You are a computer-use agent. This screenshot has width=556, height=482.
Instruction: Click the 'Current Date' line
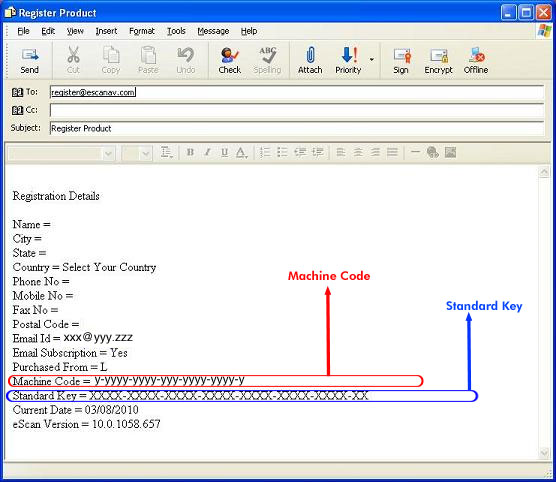pos(76,410)
